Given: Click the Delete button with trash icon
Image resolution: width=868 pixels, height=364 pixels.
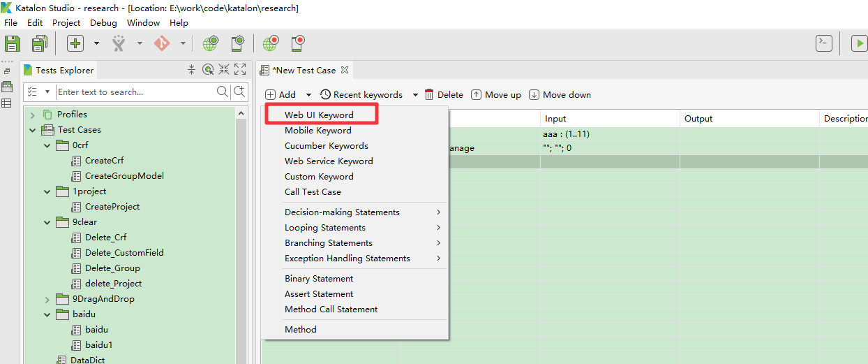Looking at the screenshot, I should point(444,94).
